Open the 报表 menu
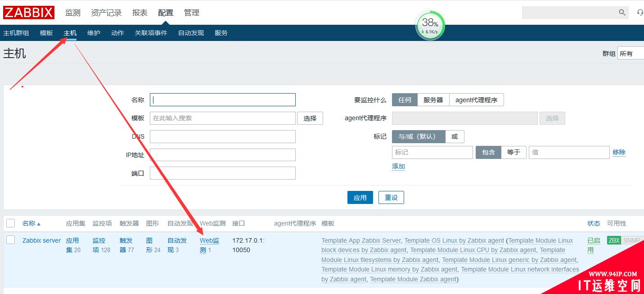 coord(140,13)
